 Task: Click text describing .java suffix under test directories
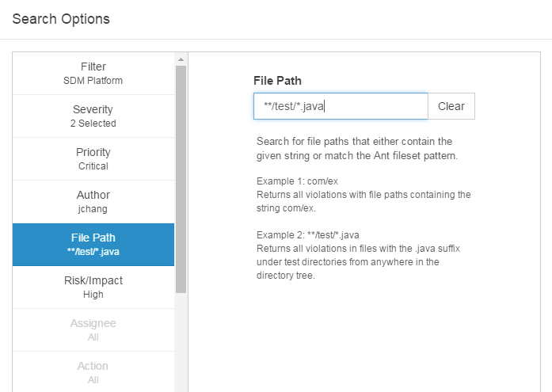[x=358, y=262]
